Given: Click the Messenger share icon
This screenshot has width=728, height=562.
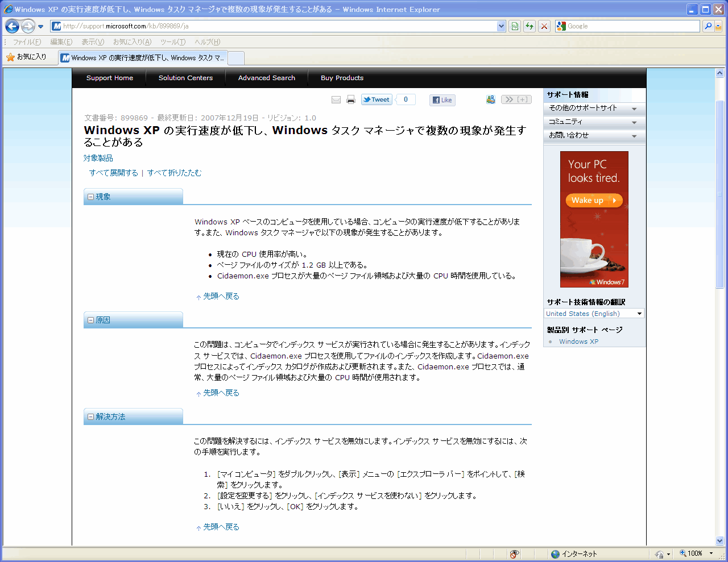Looking at the screenshot, I should click(x=491, y=99).
